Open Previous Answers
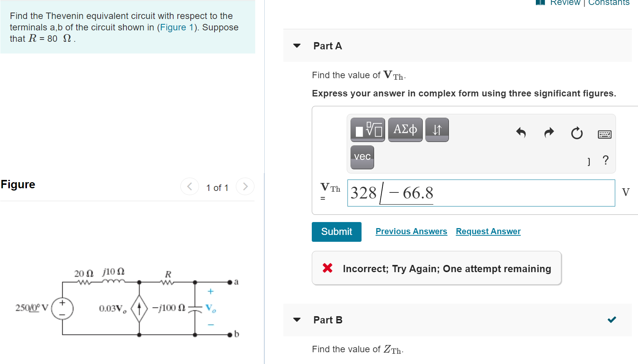 pyautogui.click(x=411, y=231)
